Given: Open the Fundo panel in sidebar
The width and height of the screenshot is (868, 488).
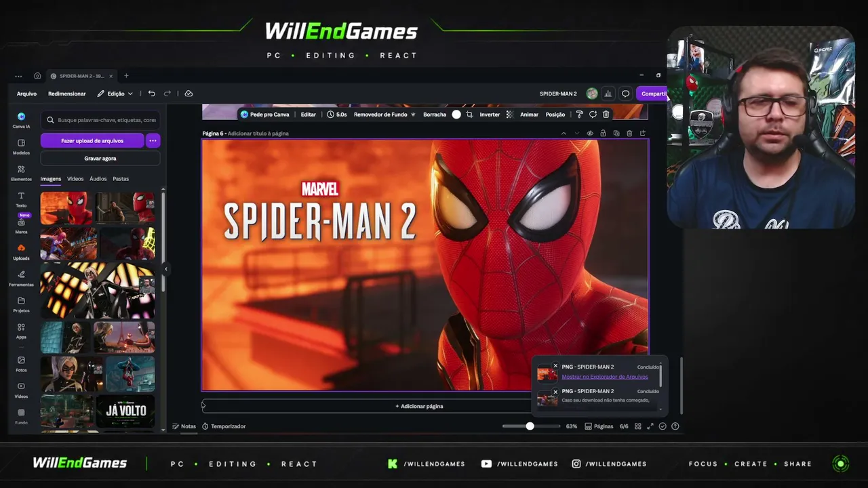Looking at the screenshot, I should pyautogui.click(x=21, y=416).
